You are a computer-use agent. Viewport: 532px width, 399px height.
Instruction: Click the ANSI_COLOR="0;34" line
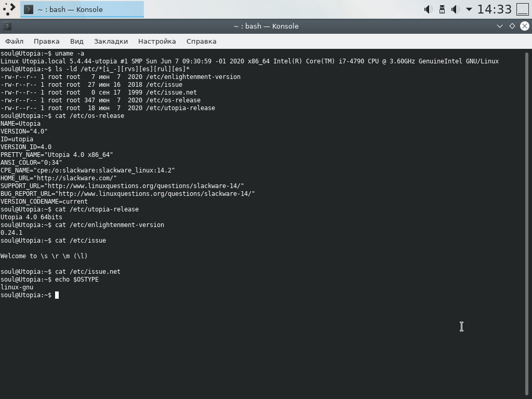pos(31,163)
